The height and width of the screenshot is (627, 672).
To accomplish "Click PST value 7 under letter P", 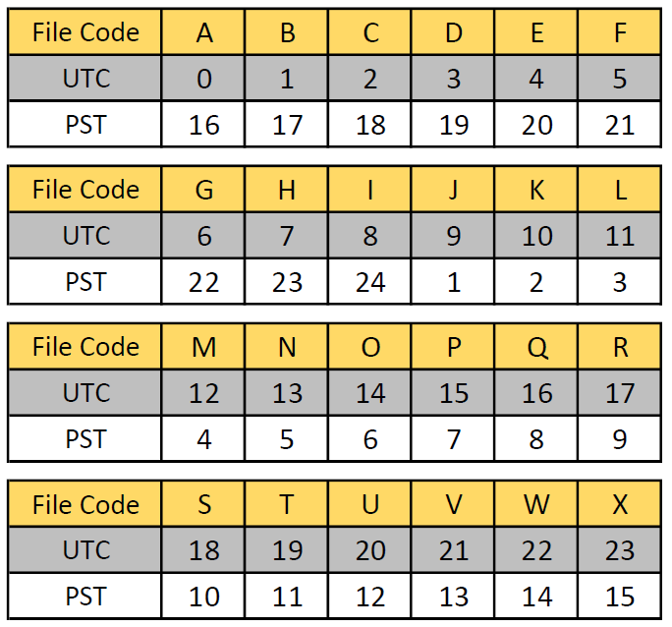I will pyautogui.click(x=453, y=439).
